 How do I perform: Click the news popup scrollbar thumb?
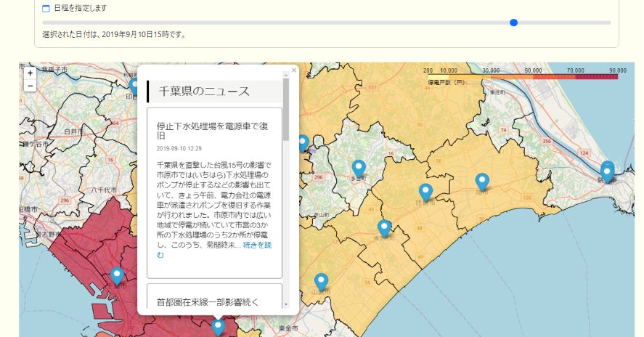tap(286, 109)
